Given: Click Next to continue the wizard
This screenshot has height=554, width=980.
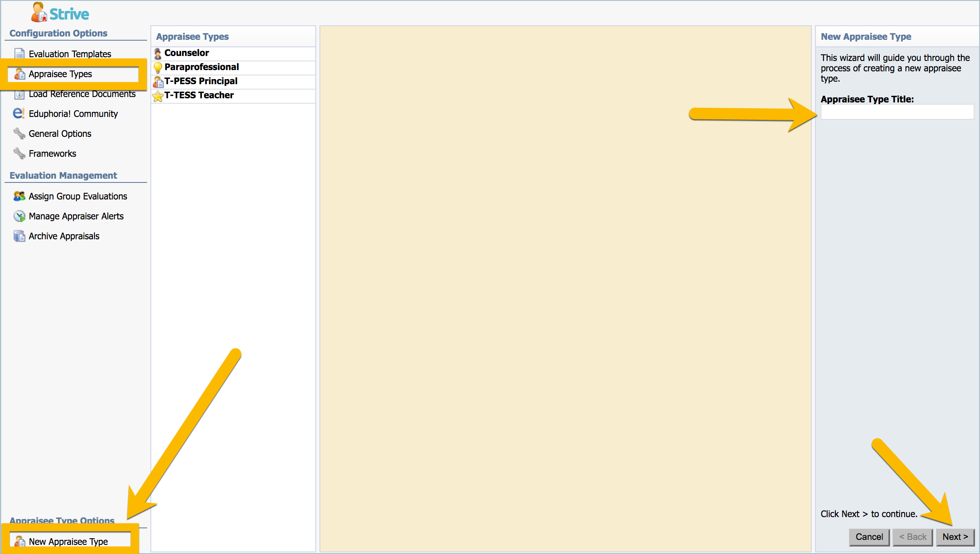Looking at the screenshot, I should 955,537.
